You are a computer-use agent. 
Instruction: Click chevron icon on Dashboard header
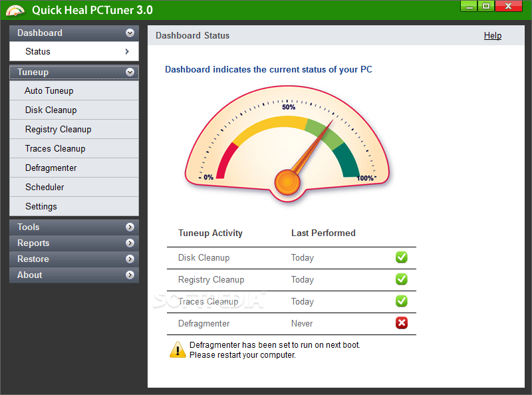pyautogui.click(x=130, y=32)
